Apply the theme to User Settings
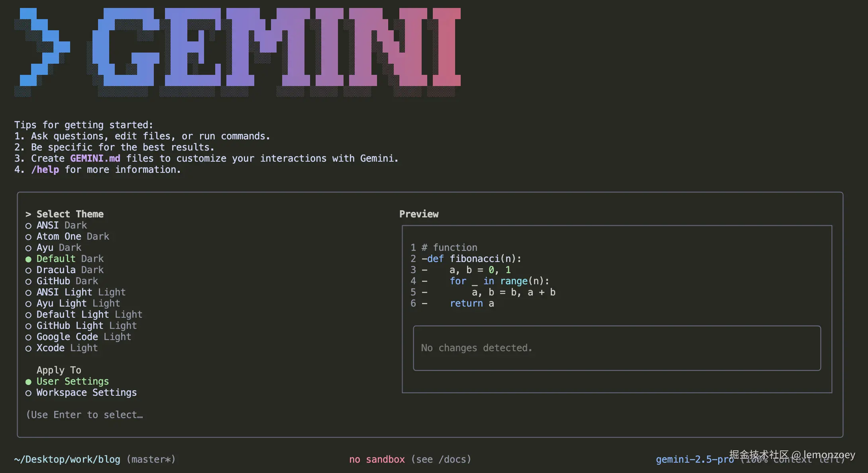Image resolution: width=868 pixels, height=473 pixels. click(73, 381)
